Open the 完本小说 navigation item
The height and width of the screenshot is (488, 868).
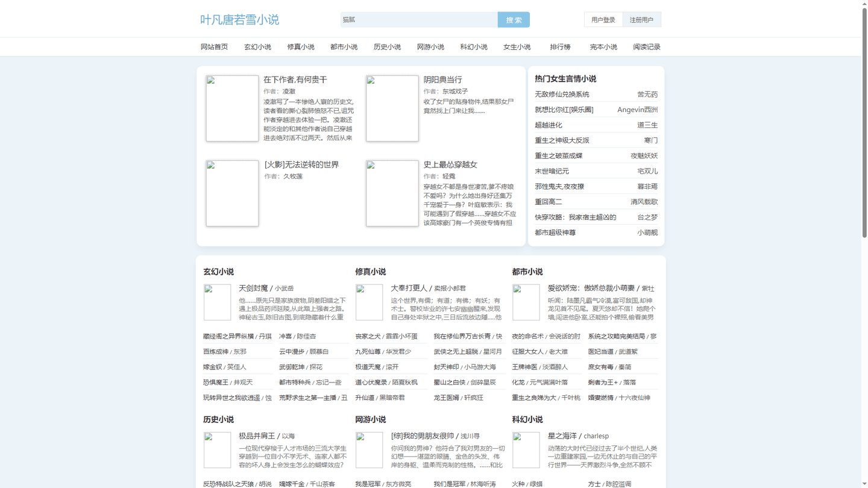coord(603,47)
